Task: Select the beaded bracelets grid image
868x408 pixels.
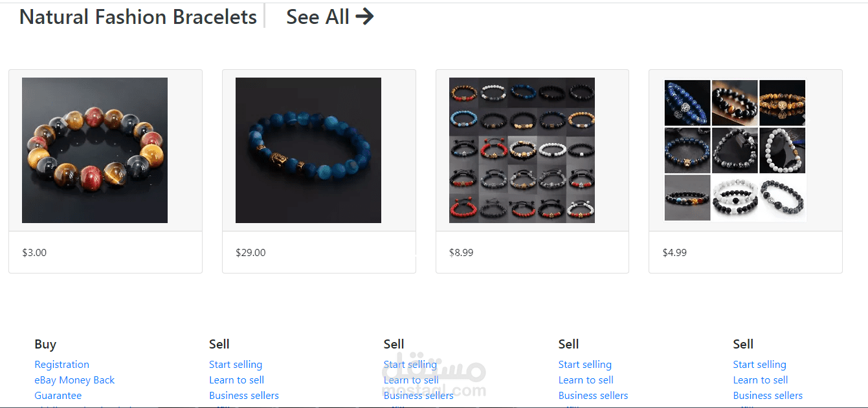Action: pyautogui.click(x=522, y=150)
